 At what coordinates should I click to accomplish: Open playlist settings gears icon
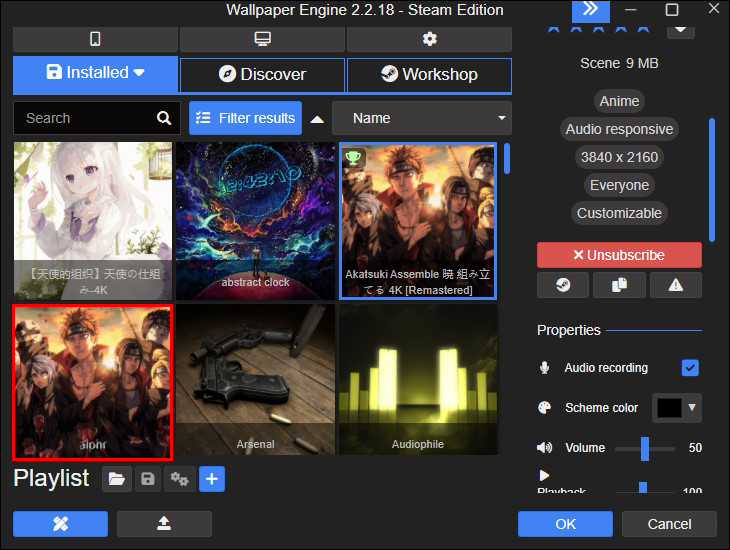click(x=179, y=479)
